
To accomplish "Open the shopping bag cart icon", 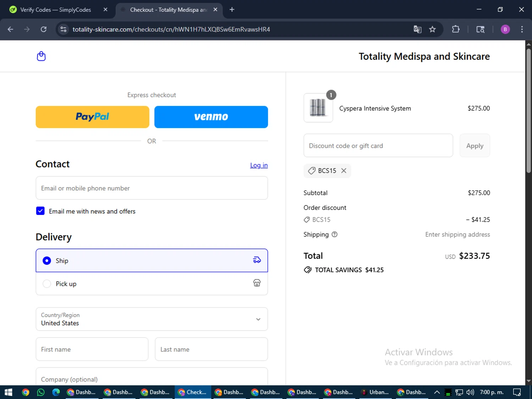I will (41, 56).
